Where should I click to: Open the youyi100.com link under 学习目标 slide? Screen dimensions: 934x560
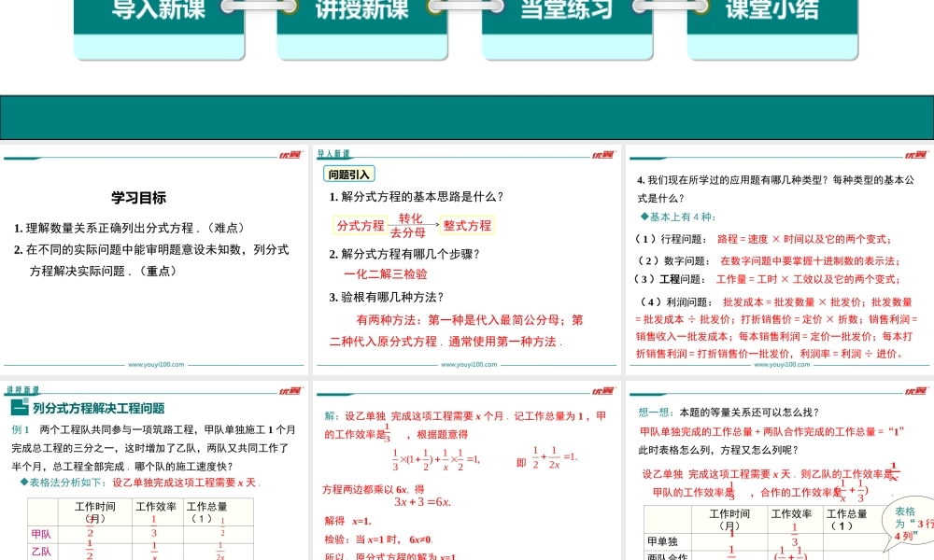(156, 365)
